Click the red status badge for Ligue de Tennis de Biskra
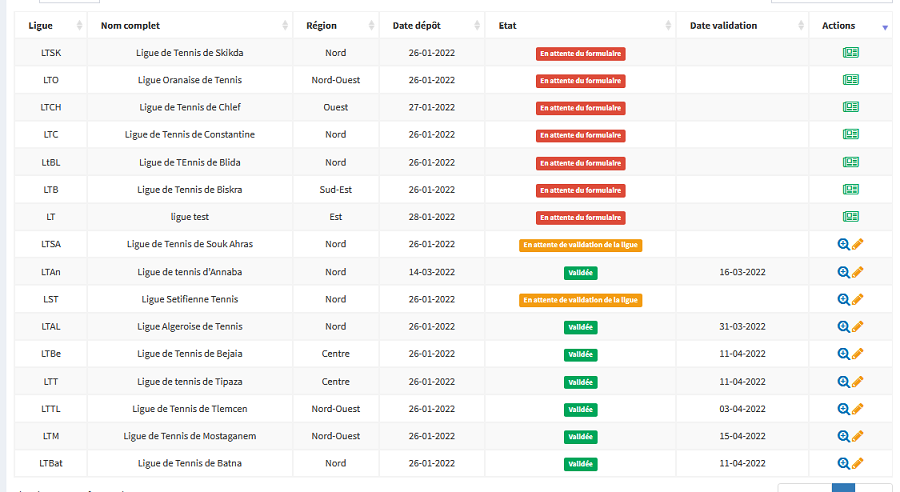The width and height of the screenshot is (900, 492). point(580,190)
